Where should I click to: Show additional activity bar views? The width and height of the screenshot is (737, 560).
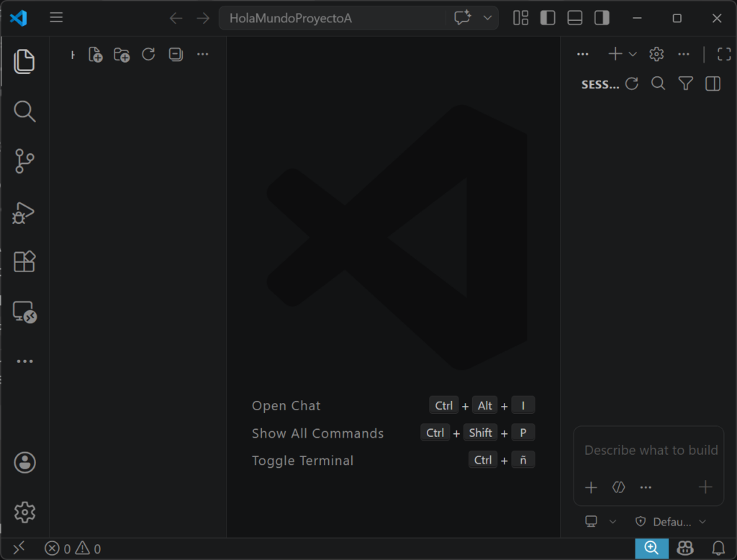click(x=24, y=361)
